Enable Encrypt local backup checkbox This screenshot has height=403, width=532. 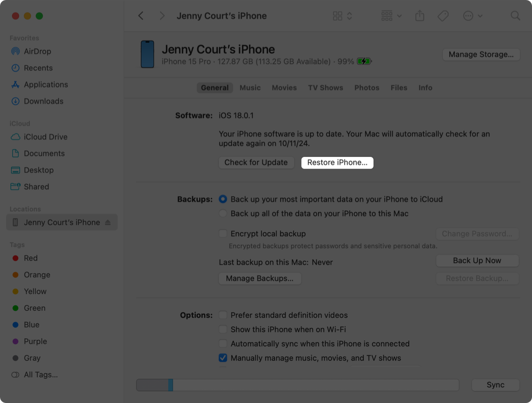(223, 234)
